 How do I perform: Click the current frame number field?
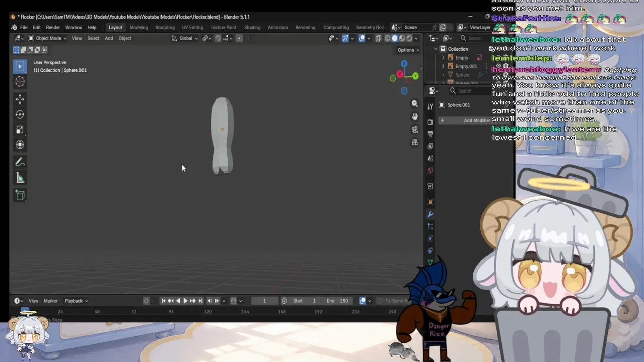(x=264, y=301)
